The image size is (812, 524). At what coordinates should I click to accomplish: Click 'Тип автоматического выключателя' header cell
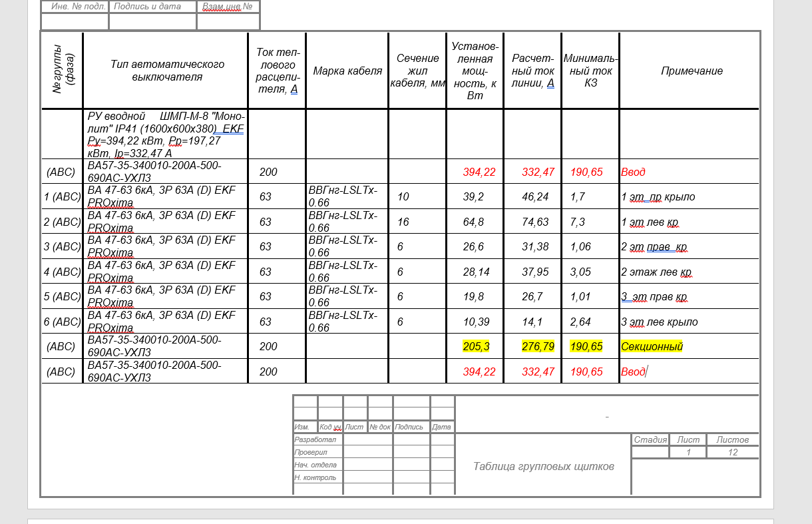[x=167, y=71]
